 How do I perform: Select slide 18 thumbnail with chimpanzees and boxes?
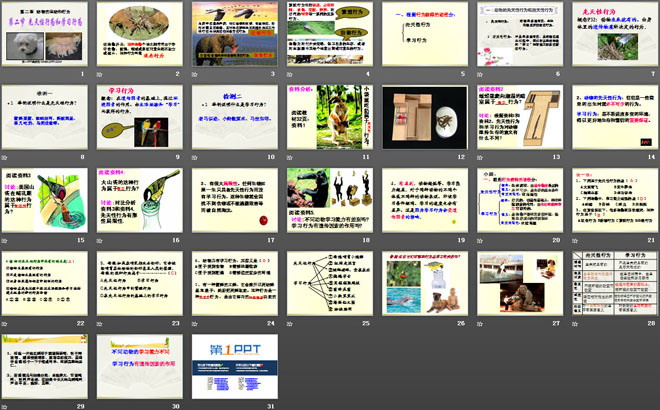tap(330, 200)
